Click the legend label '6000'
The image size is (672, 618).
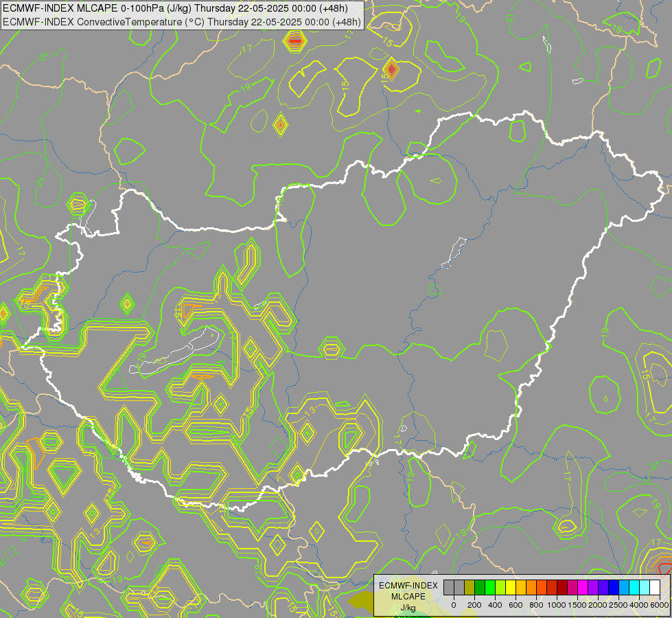660,605
